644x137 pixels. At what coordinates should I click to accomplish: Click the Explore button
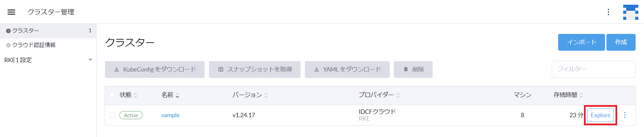pyautogui.click(x=601, y=115)
